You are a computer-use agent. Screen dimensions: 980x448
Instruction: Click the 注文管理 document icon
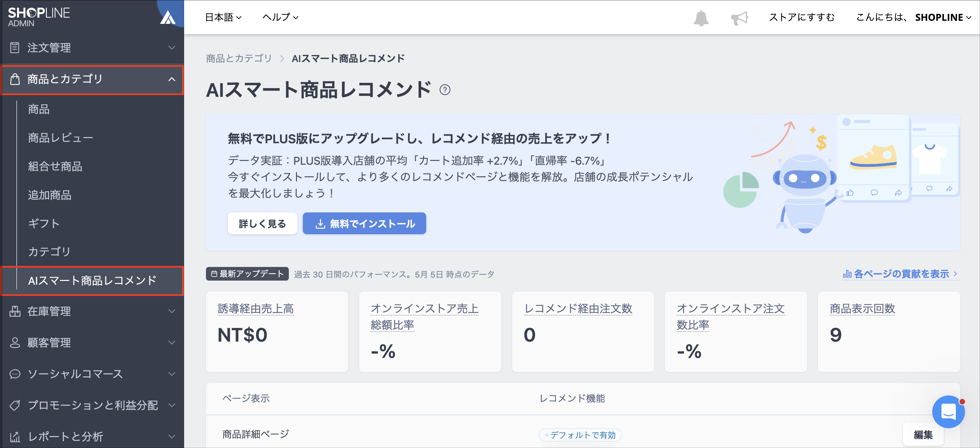pos(14,47)
